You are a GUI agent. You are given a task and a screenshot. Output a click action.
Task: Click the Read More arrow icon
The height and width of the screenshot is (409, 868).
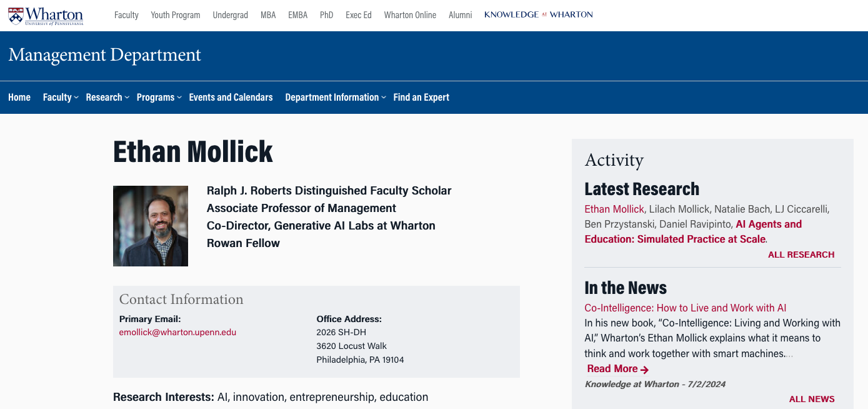[x=645, y=370]
